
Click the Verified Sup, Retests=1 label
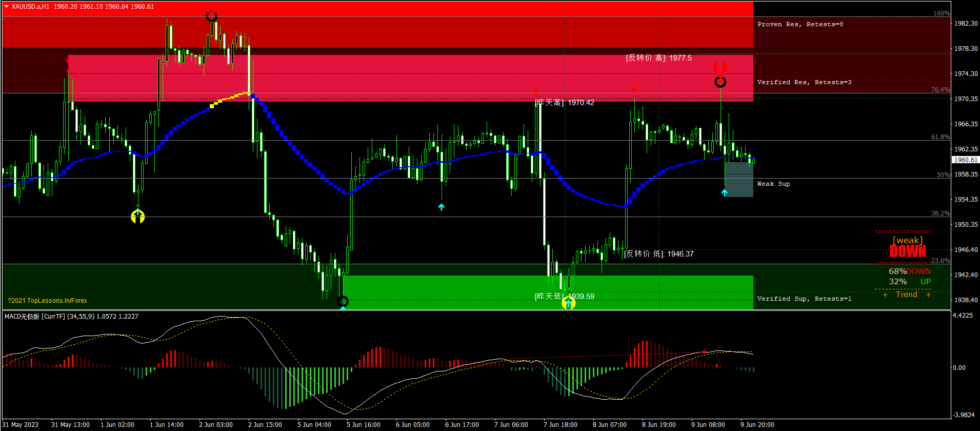[804, 299]
